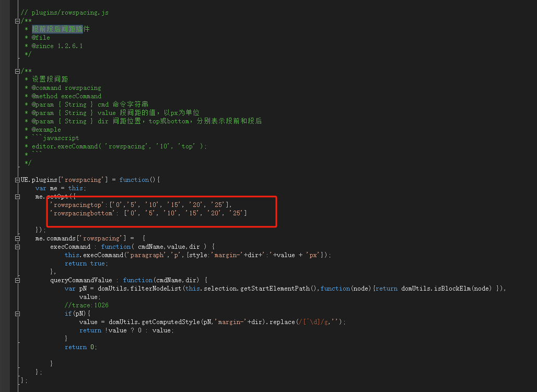Click the @example tag
The height and width of the screenshot is (392, 537).
46,130
